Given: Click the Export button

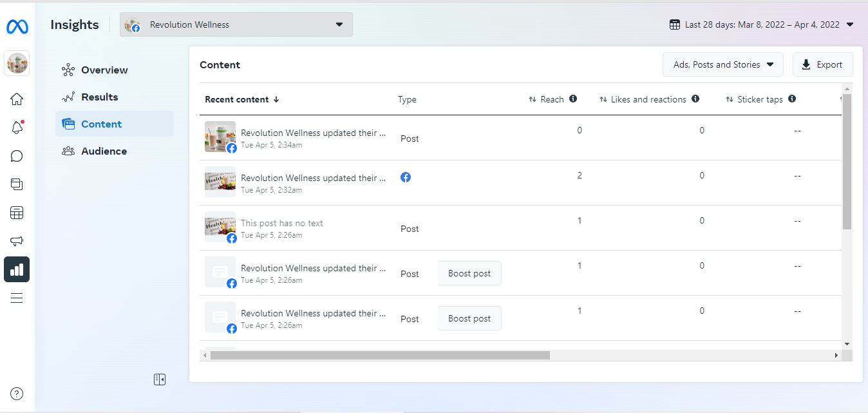Looking at the screenshot, I should (822, 64).
